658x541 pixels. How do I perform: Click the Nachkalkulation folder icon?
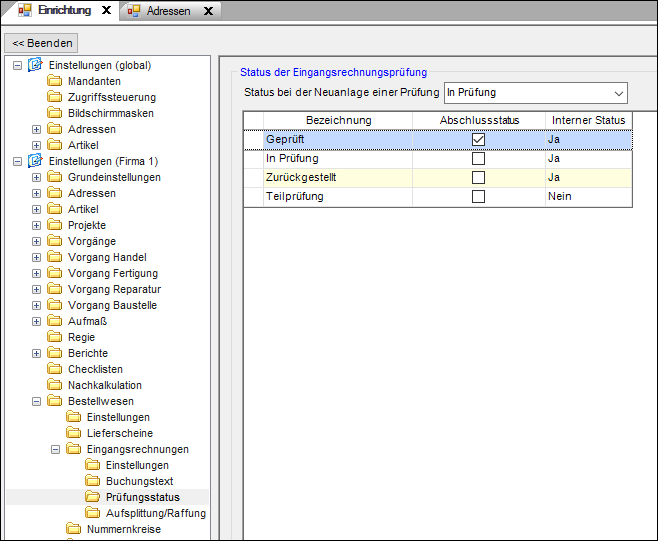tap(55, 385)
